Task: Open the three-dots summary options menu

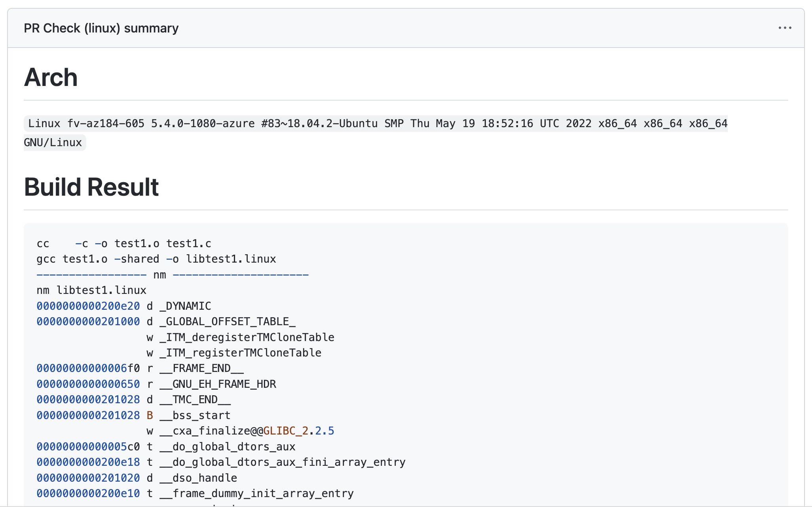Action: [784, 28]
